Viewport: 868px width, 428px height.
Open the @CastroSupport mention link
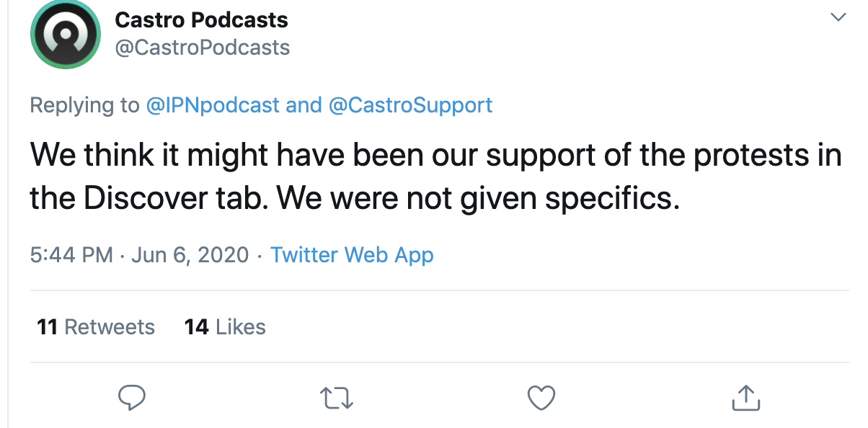point(410,105)
